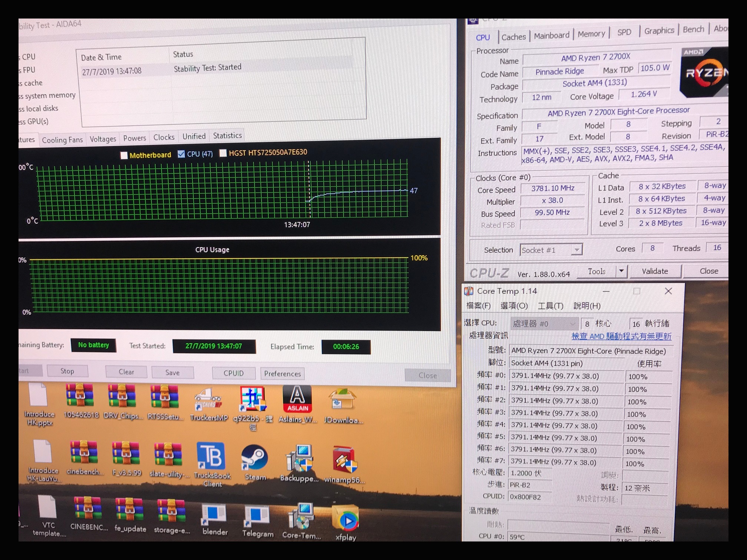Open the DRV_Chips archive icon

click(x=123, y=401)
